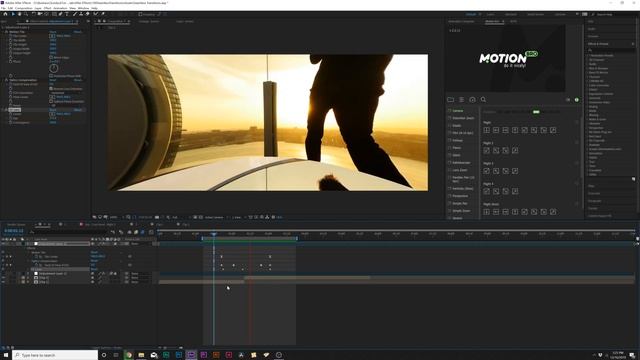This screenshot has height=360, width=640.
Task: Select the Clone Stamp tool
Action: pyautogui.click(x=81, y=14)
